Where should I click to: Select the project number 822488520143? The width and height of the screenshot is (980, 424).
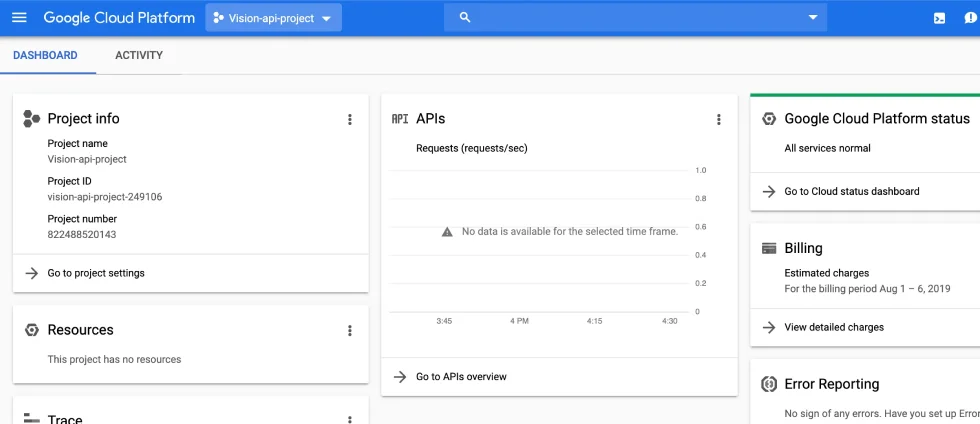click(82, 235)
